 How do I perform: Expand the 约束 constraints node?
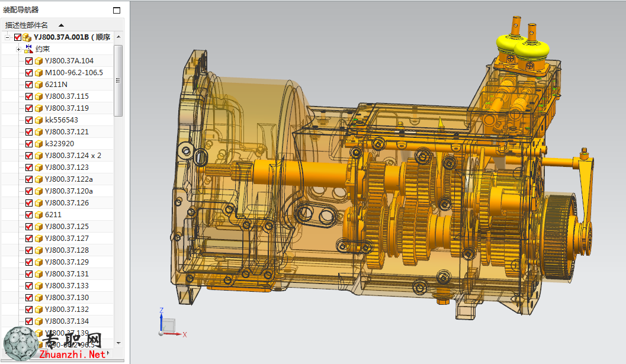coord(18,50)
